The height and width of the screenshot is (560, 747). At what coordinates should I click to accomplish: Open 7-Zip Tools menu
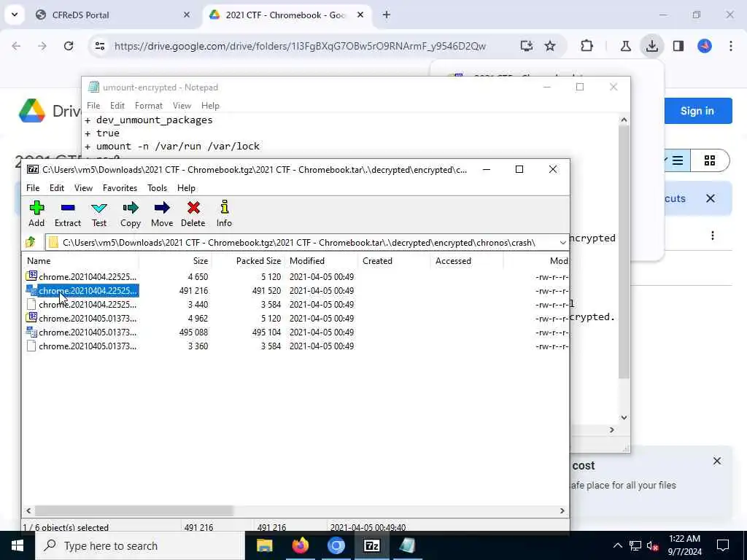coord(157,188)
